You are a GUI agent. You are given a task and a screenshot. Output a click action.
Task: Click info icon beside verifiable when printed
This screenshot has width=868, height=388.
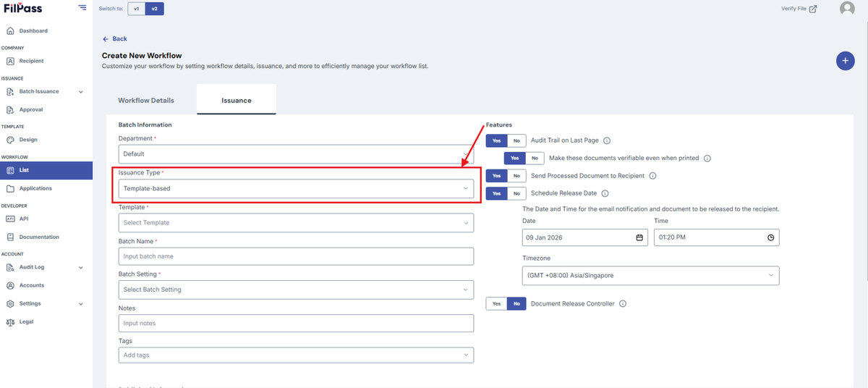(707, 159)
